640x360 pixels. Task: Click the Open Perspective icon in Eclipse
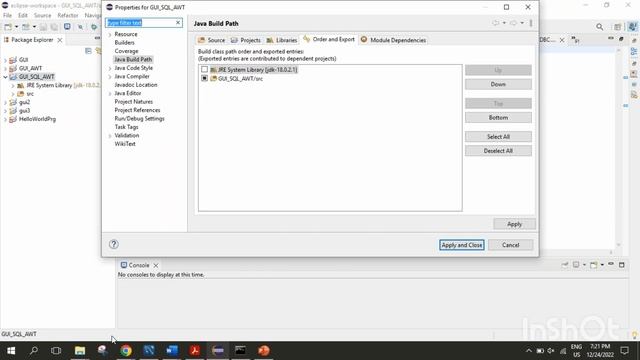[618, 27]
